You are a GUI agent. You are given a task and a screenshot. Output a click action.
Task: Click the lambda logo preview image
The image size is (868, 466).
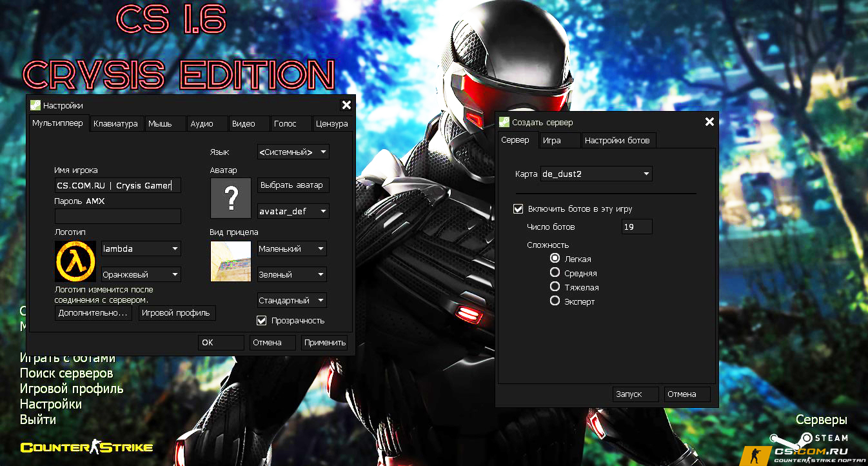(75, 261)
